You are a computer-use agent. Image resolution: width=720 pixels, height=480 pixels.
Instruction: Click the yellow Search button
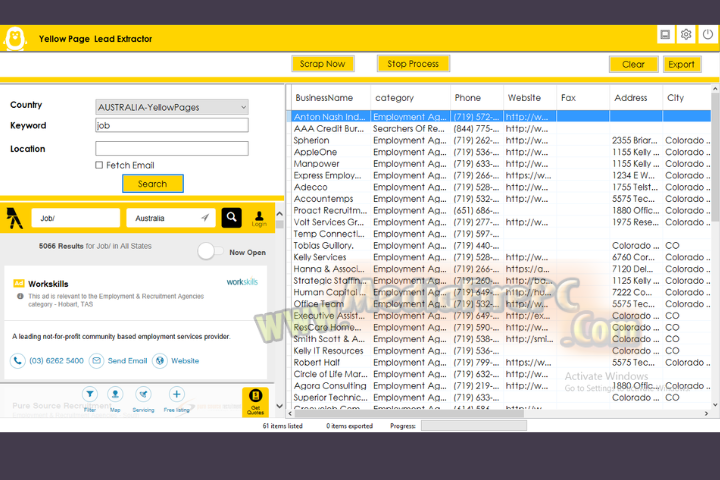click(x=153, y=183)
